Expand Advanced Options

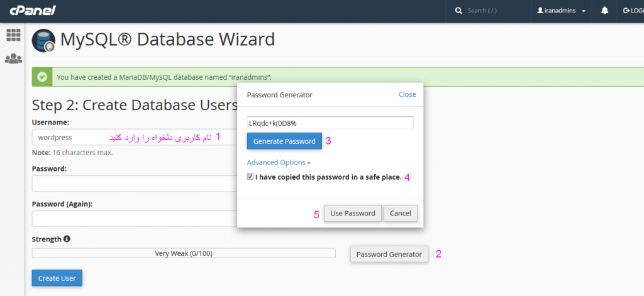279,162
